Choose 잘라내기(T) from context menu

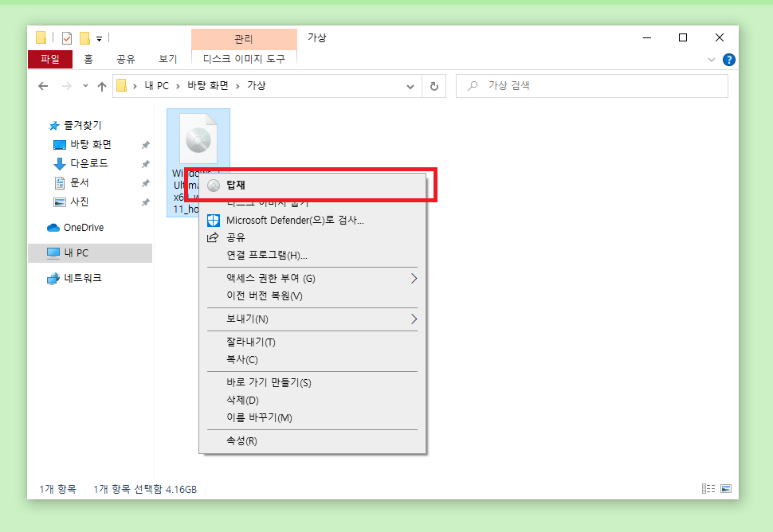tap(312, 342)
